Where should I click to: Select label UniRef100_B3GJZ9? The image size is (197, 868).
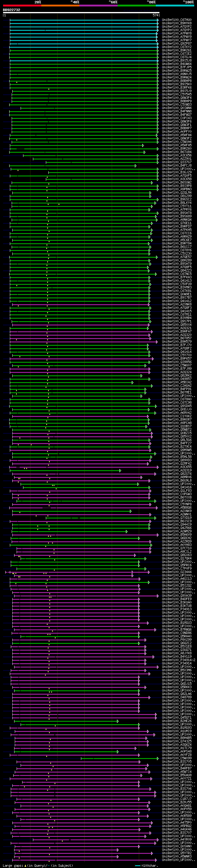click(177, 172)
